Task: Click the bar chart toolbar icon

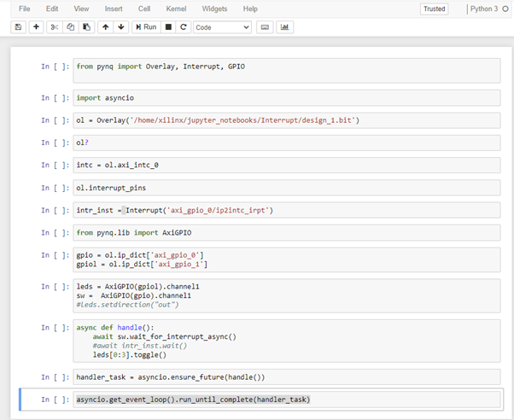Action: click(284, 27)
